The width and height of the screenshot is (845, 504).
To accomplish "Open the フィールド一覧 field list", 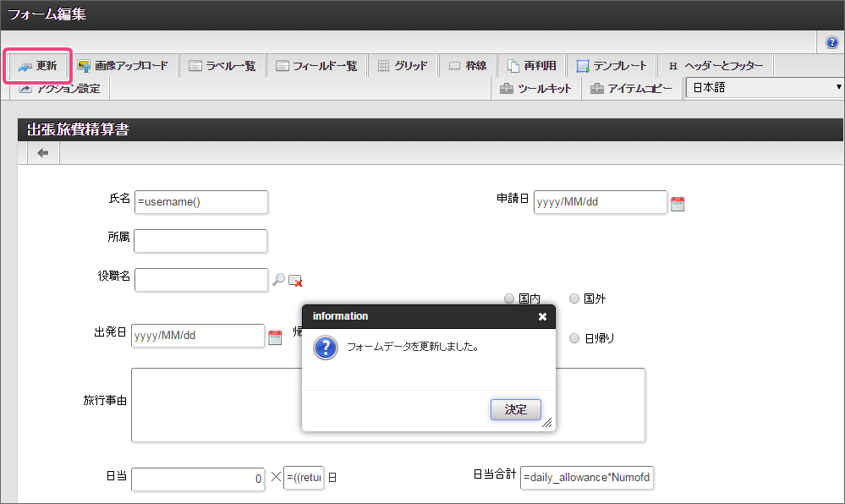I will tap(316, 66).
